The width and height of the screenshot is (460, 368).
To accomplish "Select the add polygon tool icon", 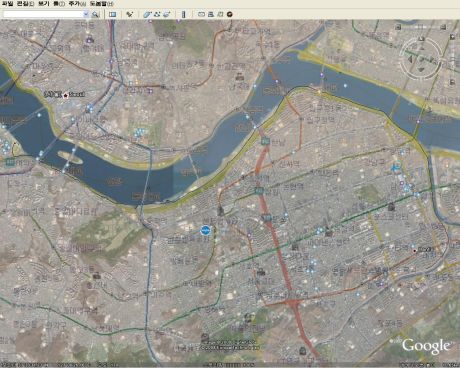I will 147,14.
